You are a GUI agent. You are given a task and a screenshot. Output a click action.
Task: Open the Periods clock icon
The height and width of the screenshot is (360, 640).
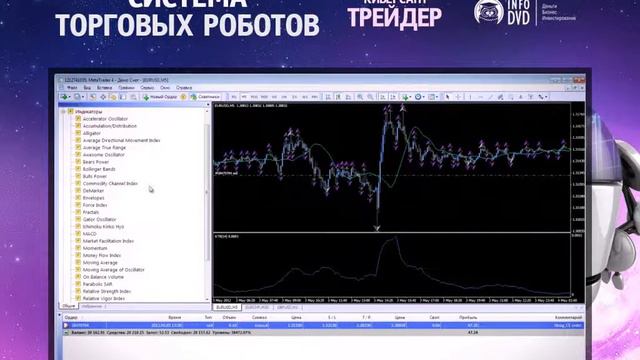[418, 97]
